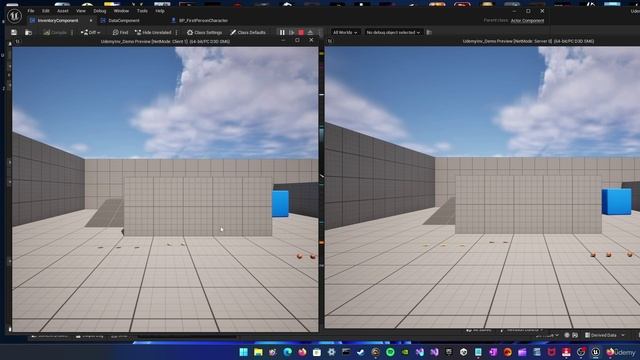The width and height of the screenshot is (640, 360).
Task: Open the Edit menu
Action: click(x=46, y=11)
